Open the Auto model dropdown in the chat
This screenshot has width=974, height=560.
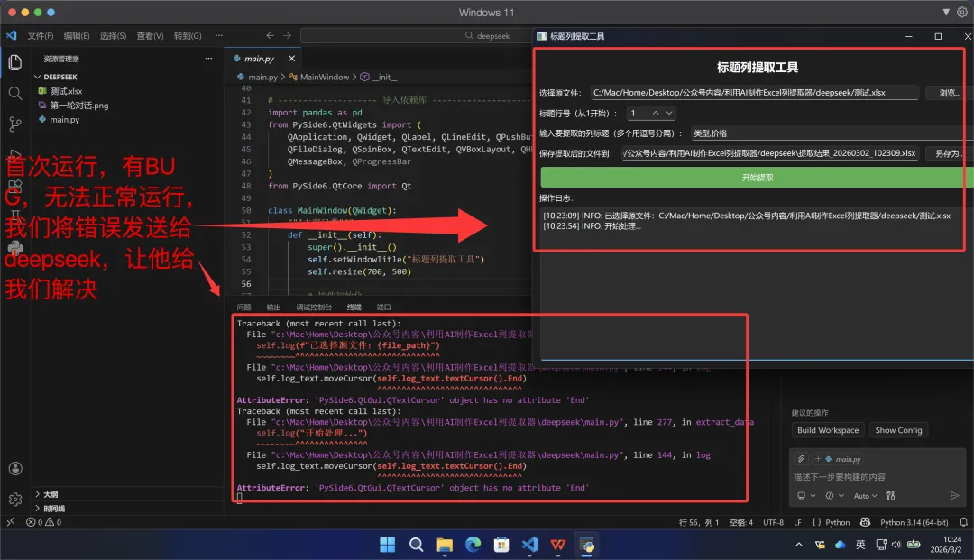865,495
